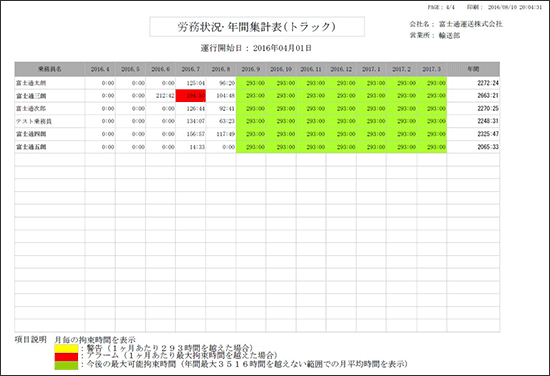Click the 項目説明 label

click(x=31, y=340)
